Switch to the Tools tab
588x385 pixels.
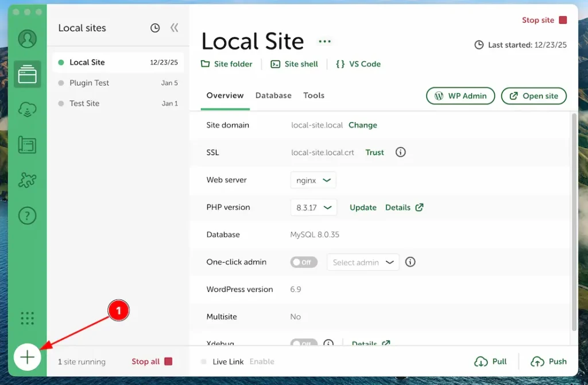coord(314,95)
